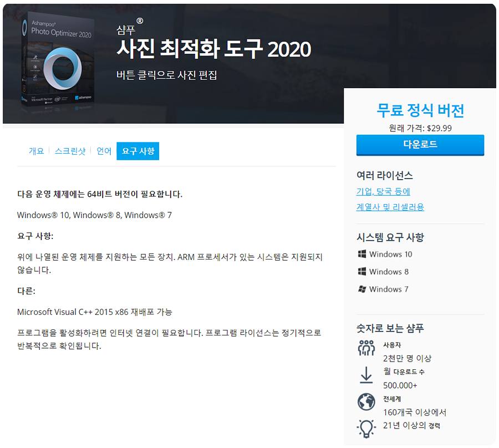
Task: Click the users group icon
Action: click(x=366, y=348)
